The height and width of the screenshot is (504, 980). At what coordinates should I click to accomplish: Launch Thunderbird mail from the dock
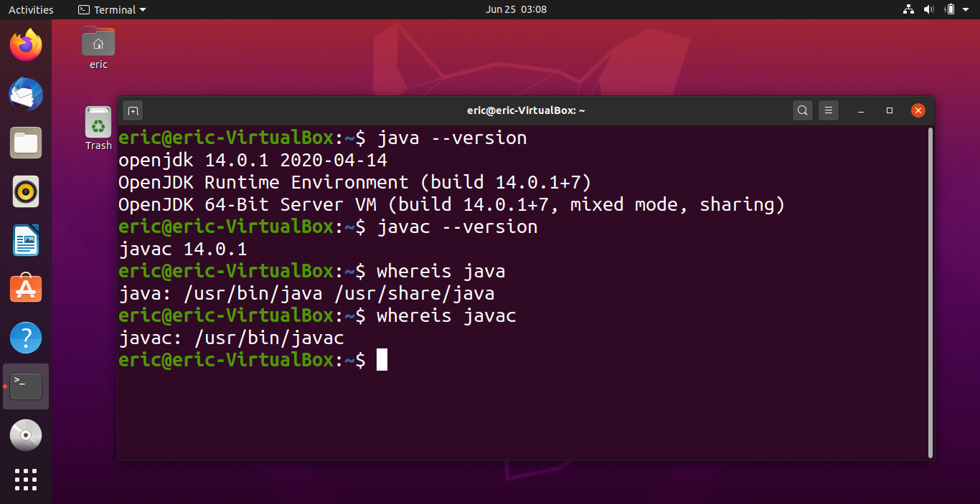click(x=26, y=94)
